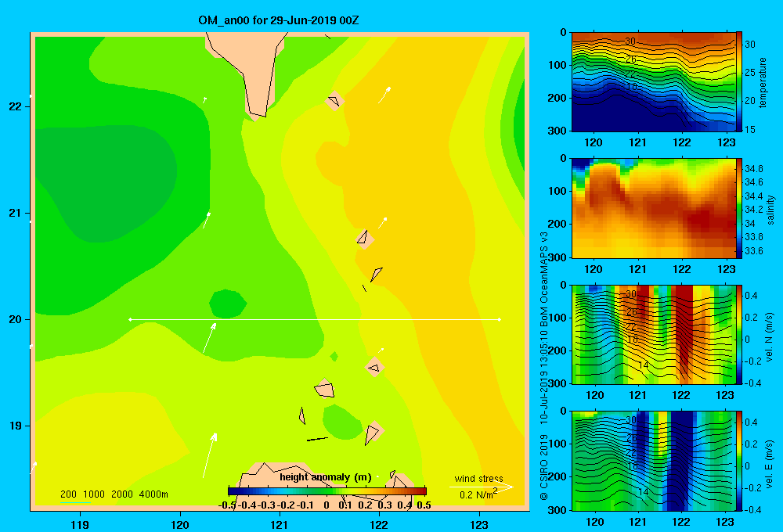This screenshot has width=783, height=532.
Task: Click the 'wind stress' legend label
Action: 478,478
